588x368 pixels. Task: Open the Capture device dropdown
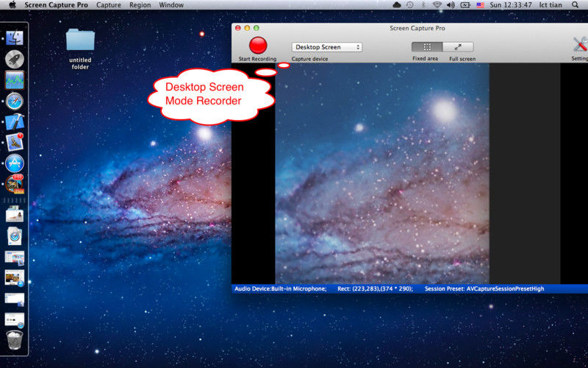coord(327,47)
